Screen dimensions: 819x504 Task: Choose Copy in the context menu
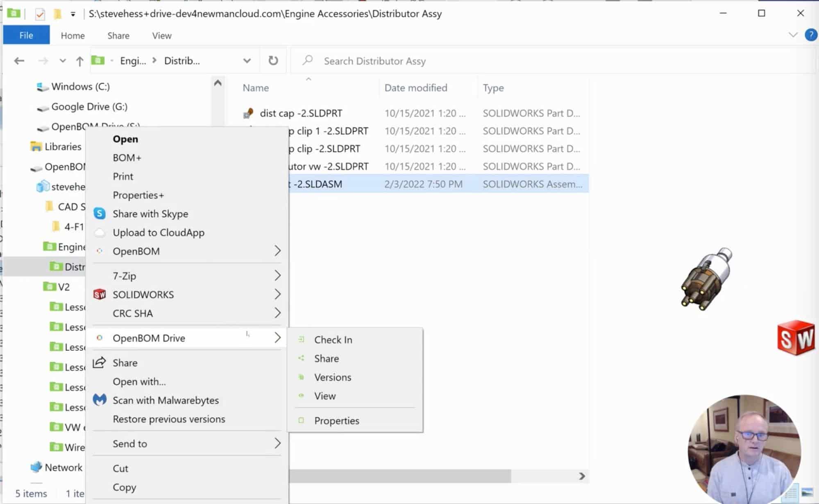pos(125,487)
